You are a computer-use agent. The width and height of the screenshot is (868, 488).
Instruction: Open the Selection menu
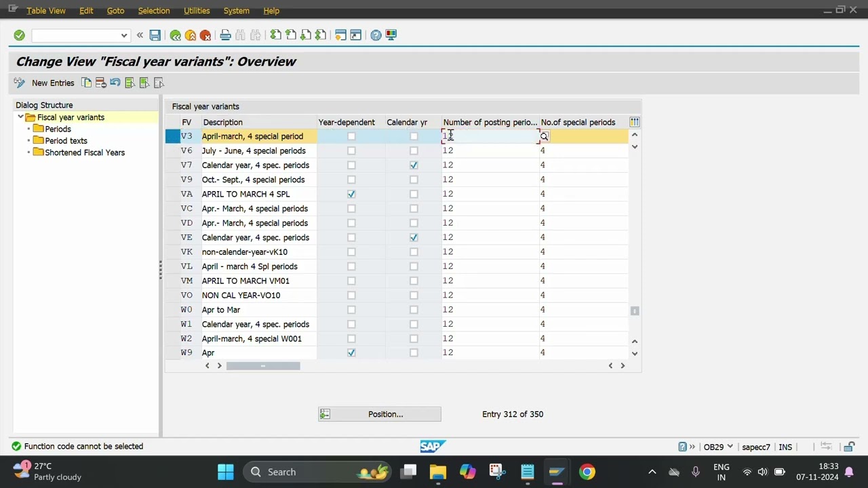tap(154, 11)
